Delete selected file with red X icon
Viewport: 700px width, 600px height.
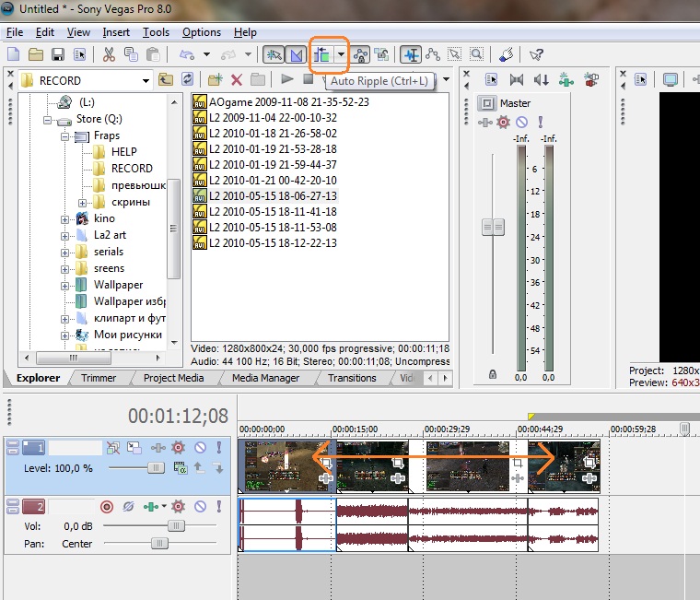(237, 80)
